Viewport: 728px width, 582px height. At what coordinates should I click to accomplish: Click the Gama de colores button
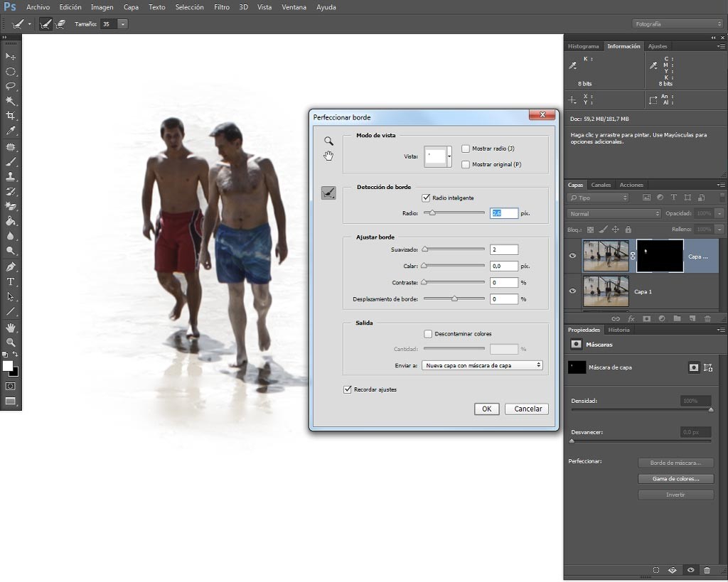pyautogui.click(x=675, y=478)
